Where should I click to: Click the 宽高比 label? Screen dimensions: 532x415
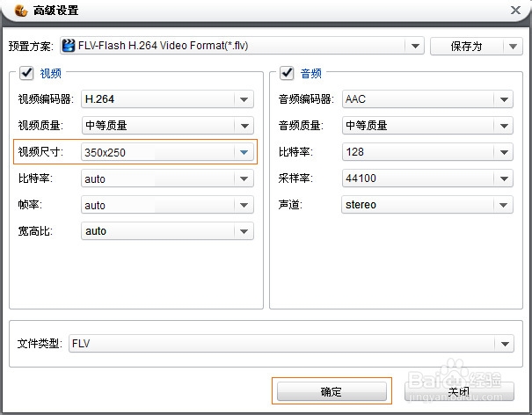click(x=35, y=231)
